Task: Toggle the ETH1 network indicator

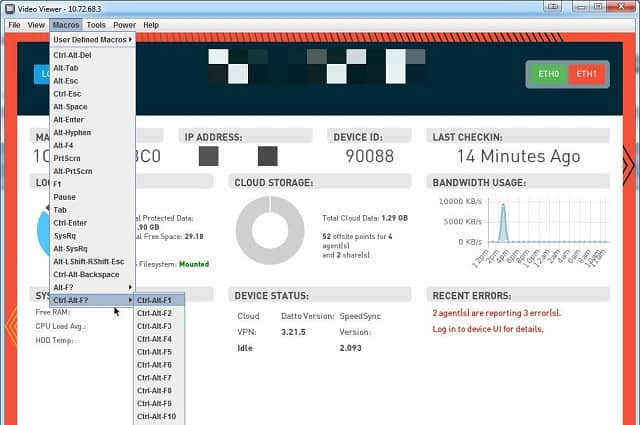Action: point(587,74)
